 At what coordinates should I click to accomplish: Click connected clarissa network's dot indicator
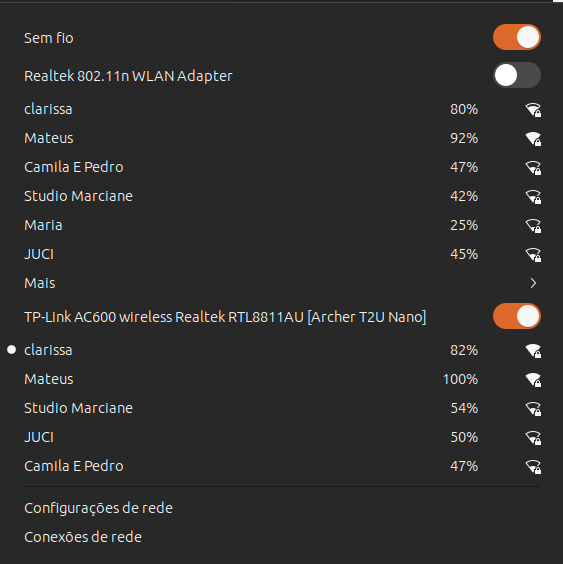(x=12, y=350)
